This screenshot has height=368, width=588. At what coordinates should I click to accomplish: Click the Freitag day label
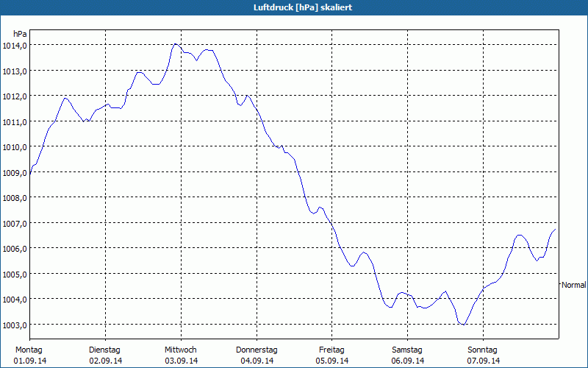[x=332, y=350]
